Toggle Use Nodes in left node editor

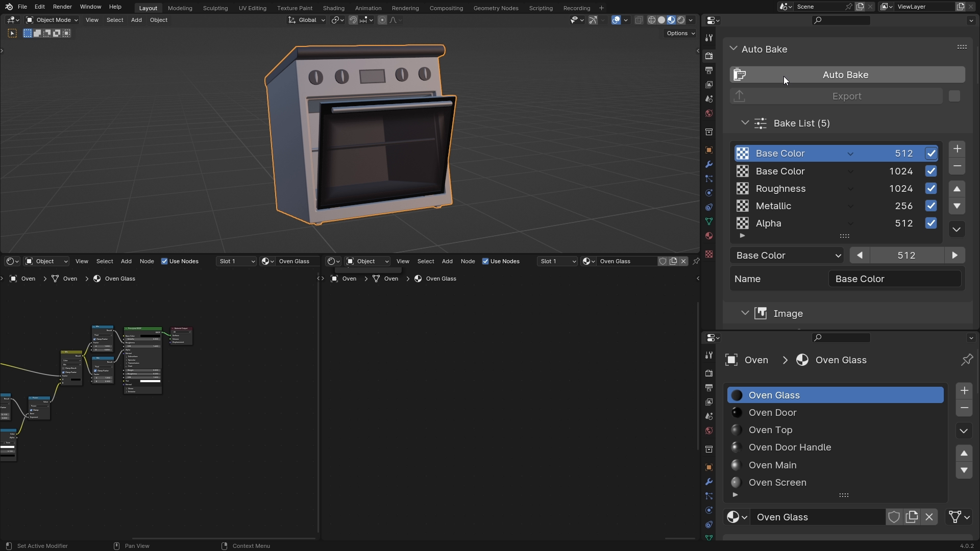tap(164, 261)
